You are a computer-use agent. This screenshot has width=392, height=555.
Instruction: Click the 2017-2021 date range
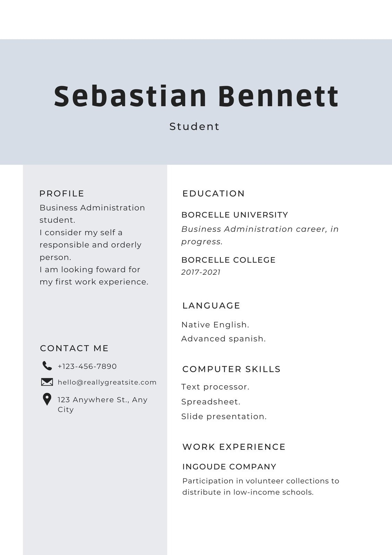(x=201, y=272)
